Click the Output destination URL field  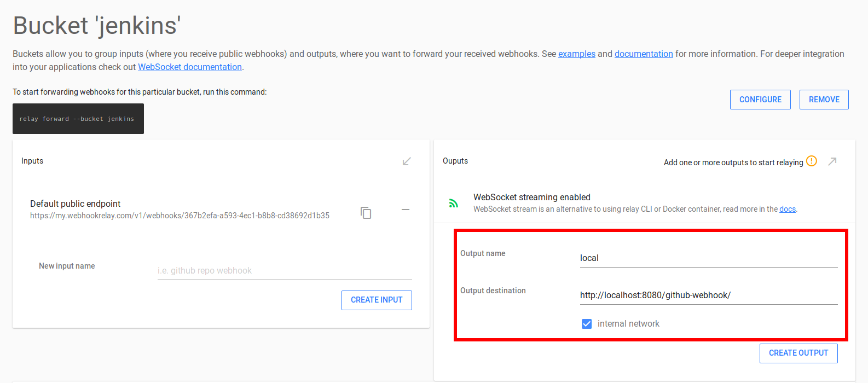click(708, 295)
